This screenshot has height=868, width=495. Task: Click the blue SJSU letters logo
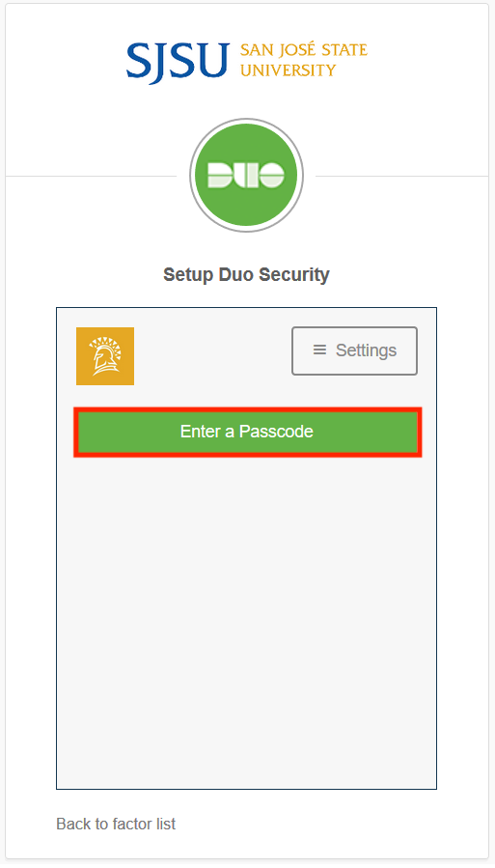click(178, 61)
